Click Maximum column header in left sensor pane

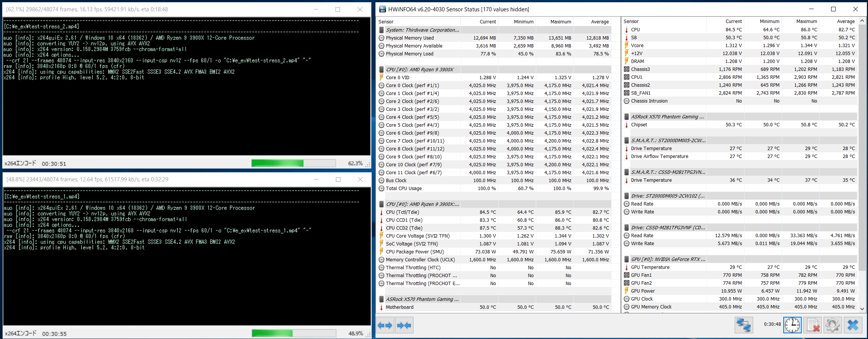tap(555, 21)
